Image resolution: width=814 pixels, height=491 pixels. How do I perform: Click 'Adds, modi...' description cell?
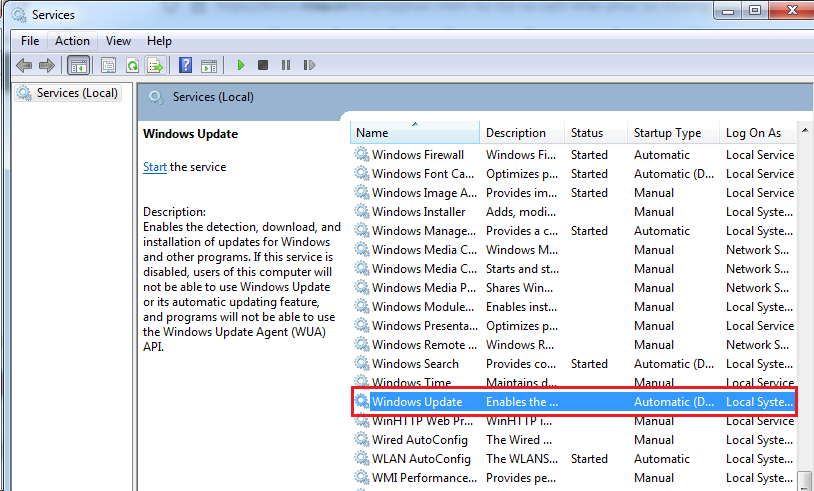coord(521,212)
